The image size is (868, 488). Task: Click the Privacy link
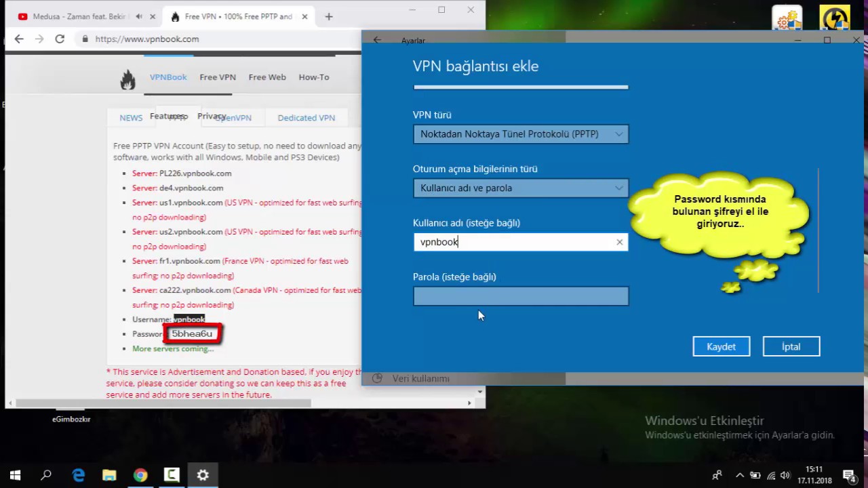coord(212,116)
